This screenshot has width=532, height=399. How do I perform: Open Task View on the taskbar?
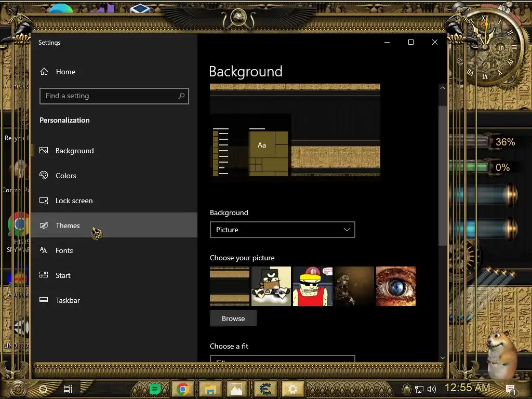coord(68,389)
